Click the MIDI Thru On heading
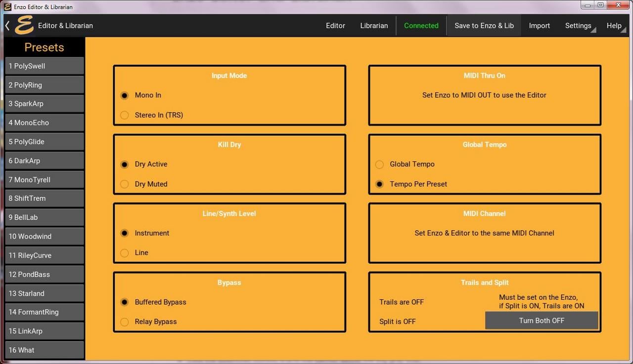Viewport: 633px width, 364px height. point(485,76)
